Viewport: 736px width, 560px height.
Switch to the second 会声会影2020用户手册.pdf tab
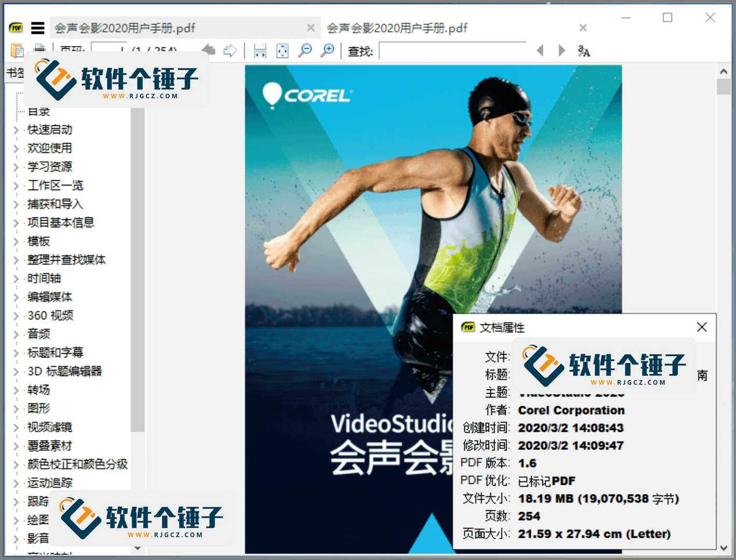457,28
